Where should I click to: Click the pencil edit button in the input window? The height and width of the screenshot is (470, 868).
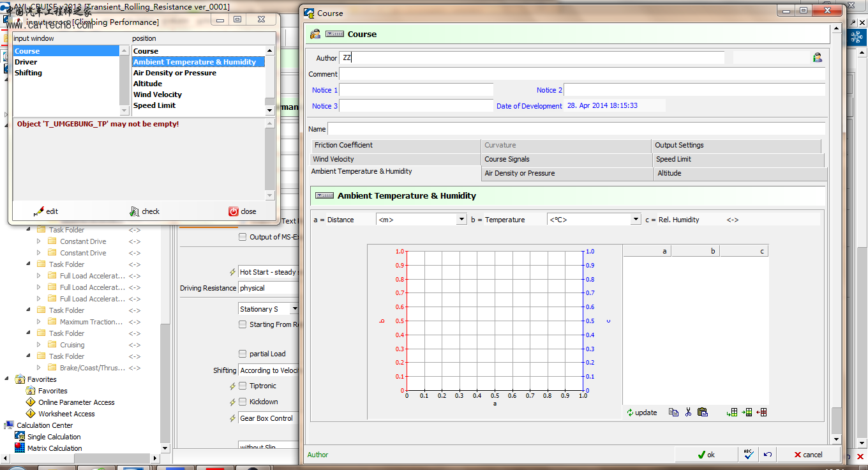(x=45, y=211)
